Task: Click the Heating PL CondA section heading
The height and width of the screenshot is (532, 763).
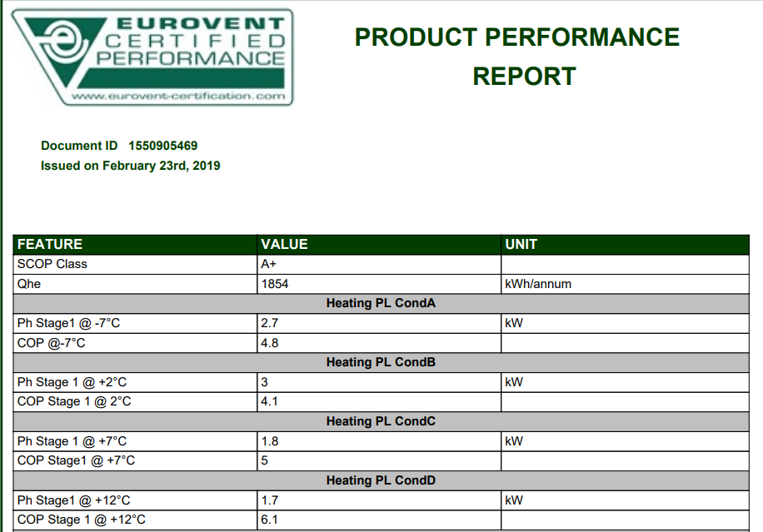Action: pos(381,303)
